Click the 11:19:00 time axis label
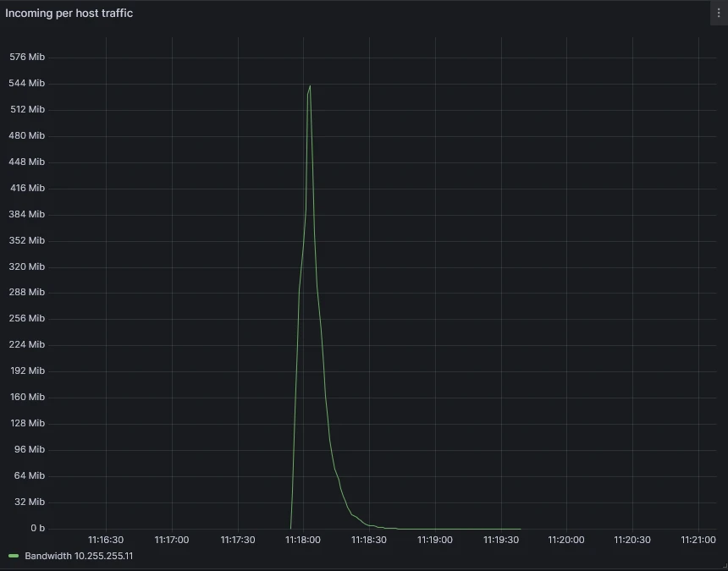 click(x=434, y=540)
